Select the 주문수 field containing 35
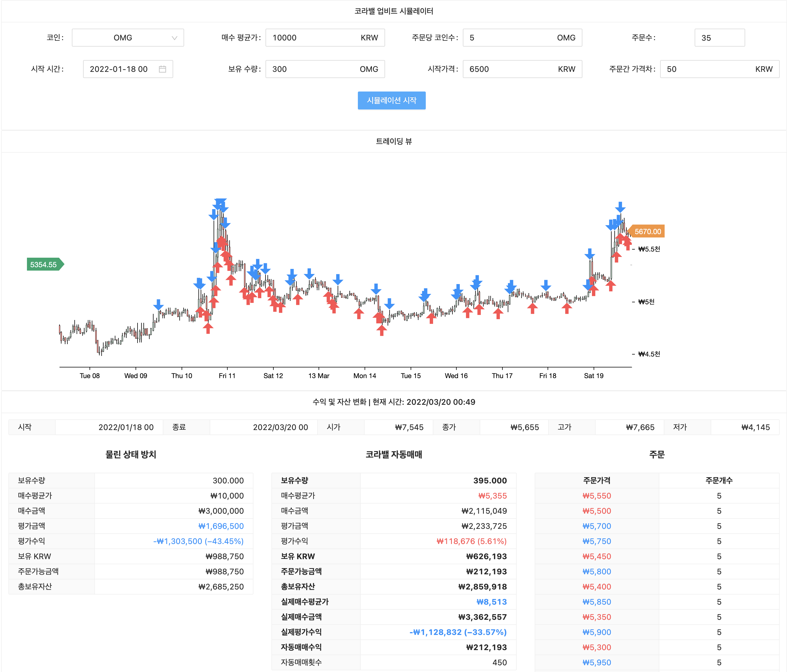 [x=719, y=38]
